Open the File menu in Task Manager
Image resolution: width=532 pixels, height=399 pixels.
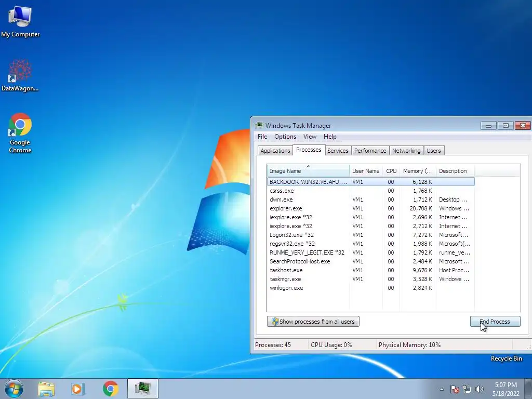pos(262,137)
